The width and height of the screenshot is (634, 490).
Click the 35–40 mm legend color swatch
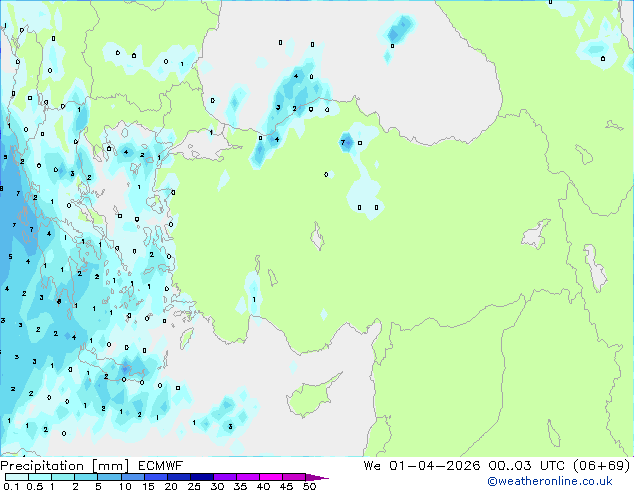pyautogui.click(x=247, y=477)
